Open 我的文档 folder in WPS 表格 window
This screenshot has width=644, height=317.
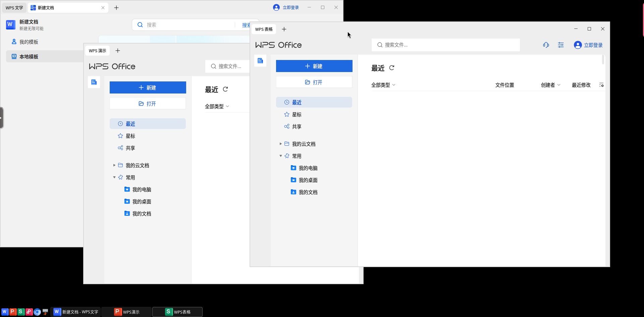click(304, 192)
